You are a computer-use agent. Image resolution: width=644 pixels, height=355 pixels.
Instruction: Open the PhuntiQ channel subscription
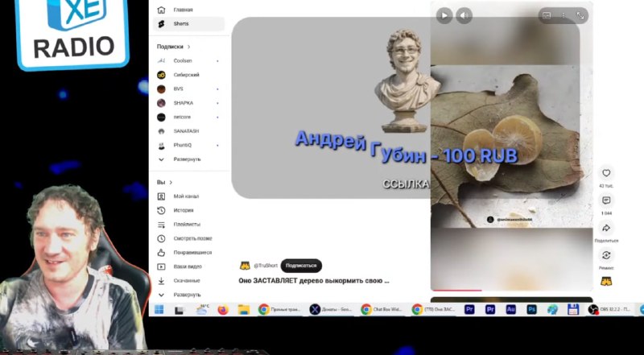coord(189,145)
